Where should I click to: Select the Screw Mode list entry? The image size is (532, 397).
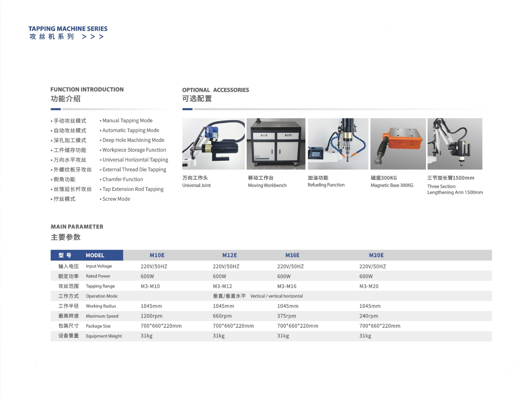(x=116, y=199)
